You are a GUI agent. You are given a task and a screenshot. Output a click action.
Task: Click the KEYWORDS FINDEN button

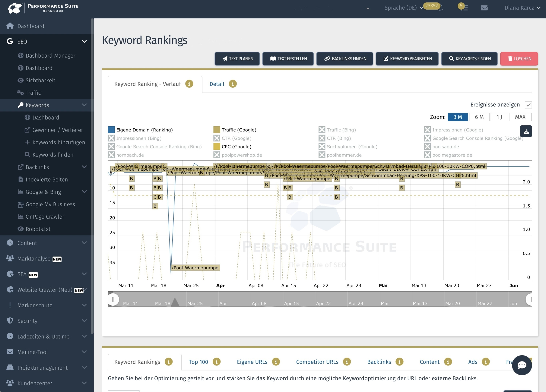pyautogui.click(x=469, y=59)
